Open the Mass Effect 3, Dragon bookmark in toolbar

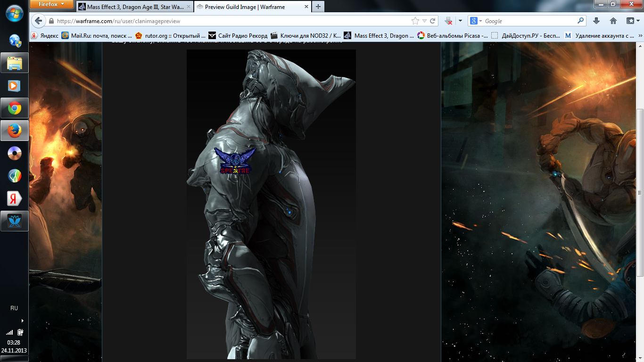[x=379, y=35]
